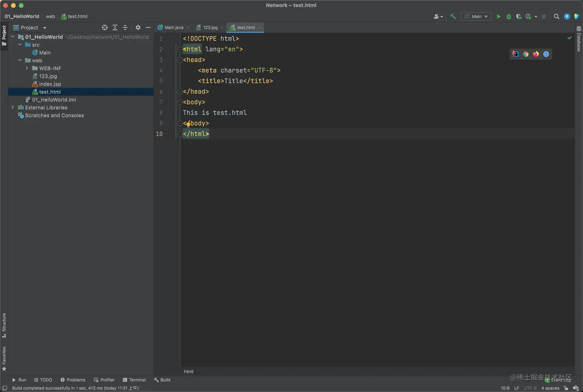The width and height of the screenshot is (583, 392).
Task: Click the UTF-8 encoding indicator
Action: pos(530,388)
